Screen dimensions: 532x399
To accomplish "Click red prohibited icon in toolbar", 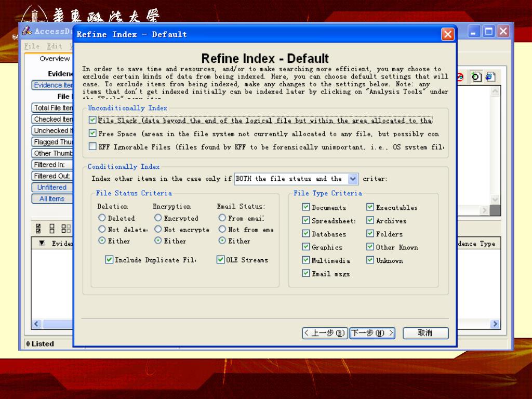I will (460, 77).
